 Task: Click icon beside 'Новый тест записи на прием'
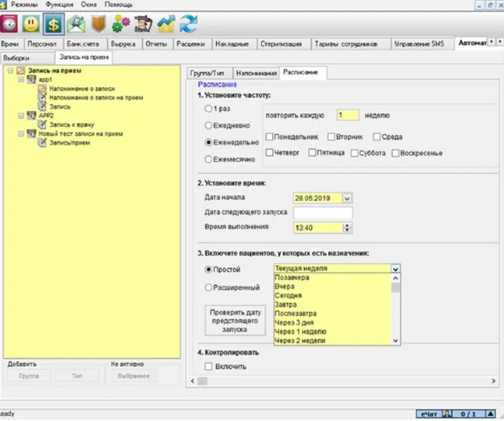[x=32, y=133]
